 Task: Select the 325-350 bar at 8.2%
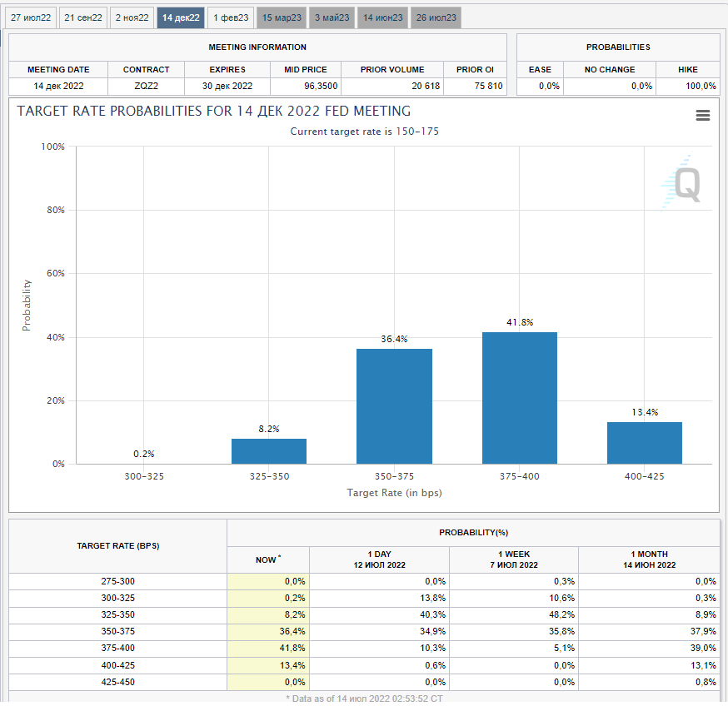[x=269, y=451]
